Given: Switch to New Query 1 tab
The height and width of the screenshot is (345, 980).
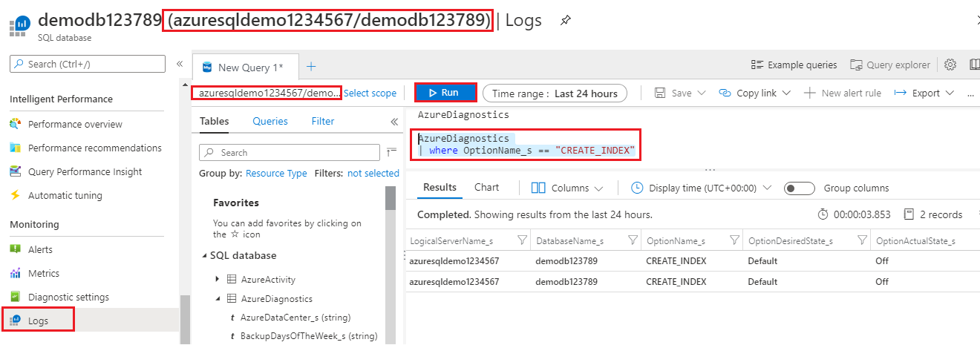Looking at the screenshot, I should pyautogui.click(x=246, y=67).
